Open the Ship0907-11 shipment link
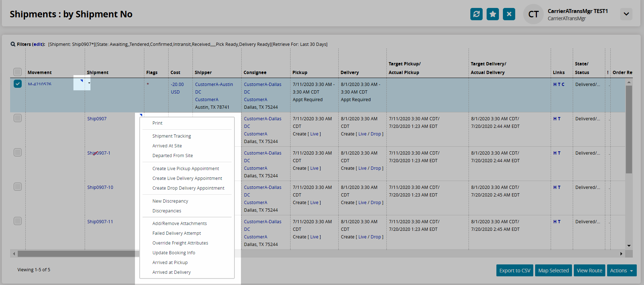Viewport: 644px width, 285px height. coord(100,222)
